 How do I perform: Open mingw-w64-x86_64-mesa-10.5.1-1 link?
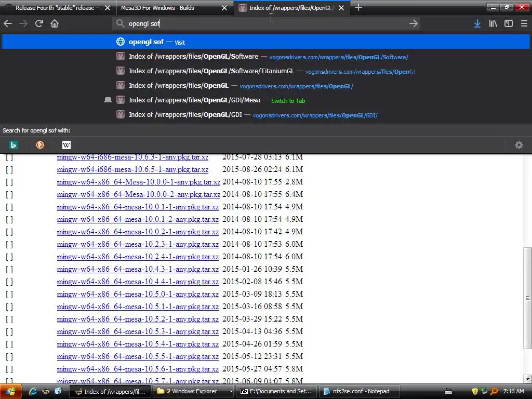coord(138,307)
